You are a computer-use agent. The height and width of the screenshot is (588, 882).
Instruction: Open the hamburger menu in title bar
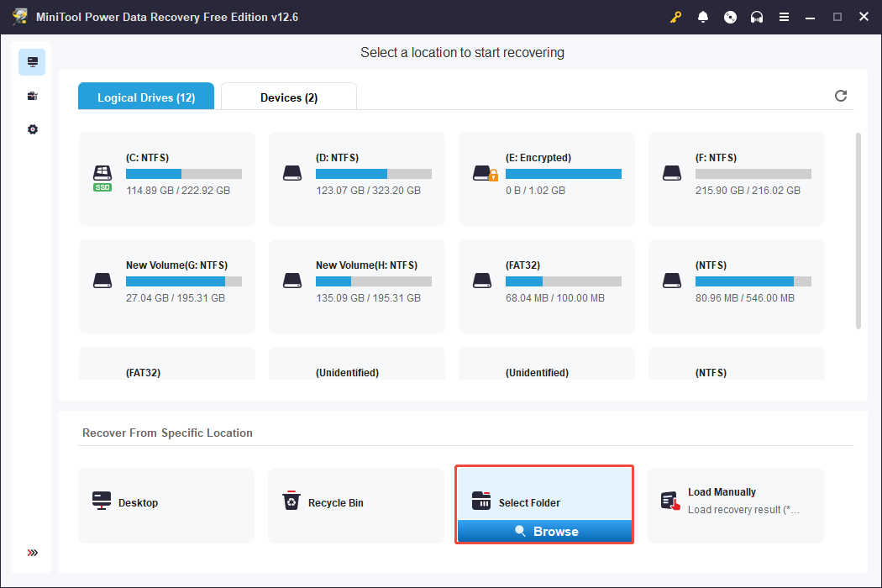pos(784,16)
